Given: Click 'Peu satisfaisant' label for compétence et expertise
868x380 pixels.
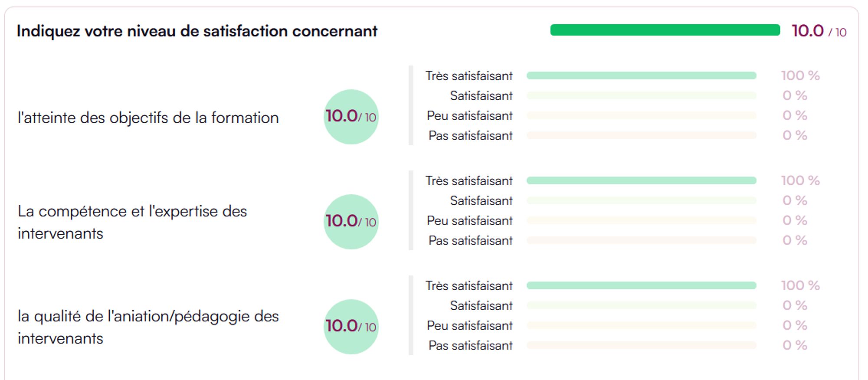Looking at the screenshot, I should (470, 221).
